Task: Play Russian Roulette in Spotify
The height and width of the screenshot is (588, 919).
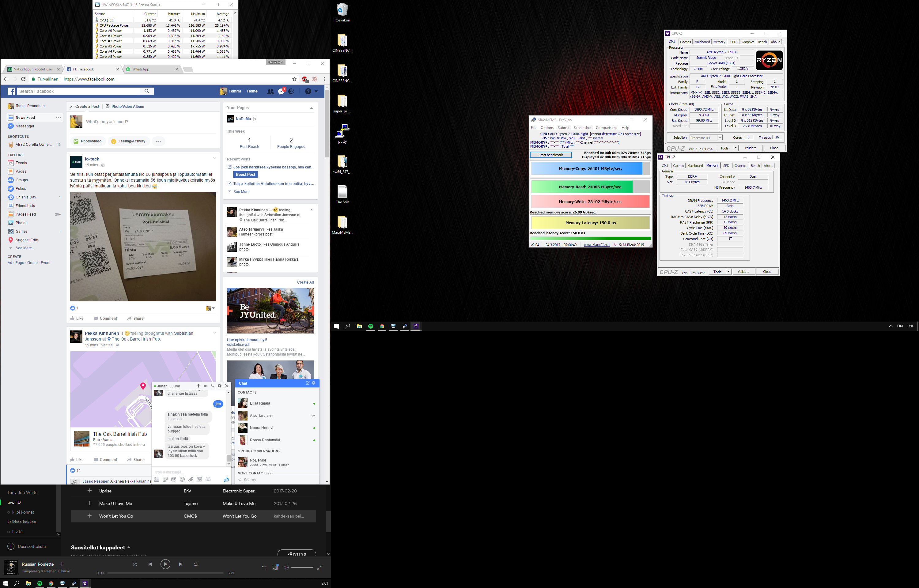Action: [165, 564]
